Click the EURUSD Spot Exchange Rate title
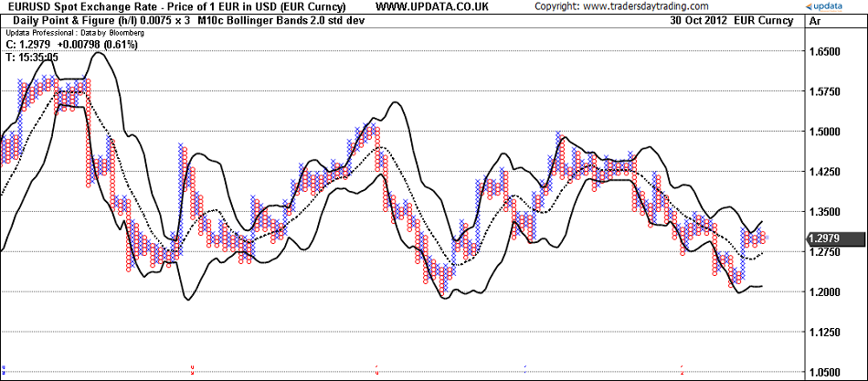Viewport: 868px width, 381px height. [x=174, y=6]
